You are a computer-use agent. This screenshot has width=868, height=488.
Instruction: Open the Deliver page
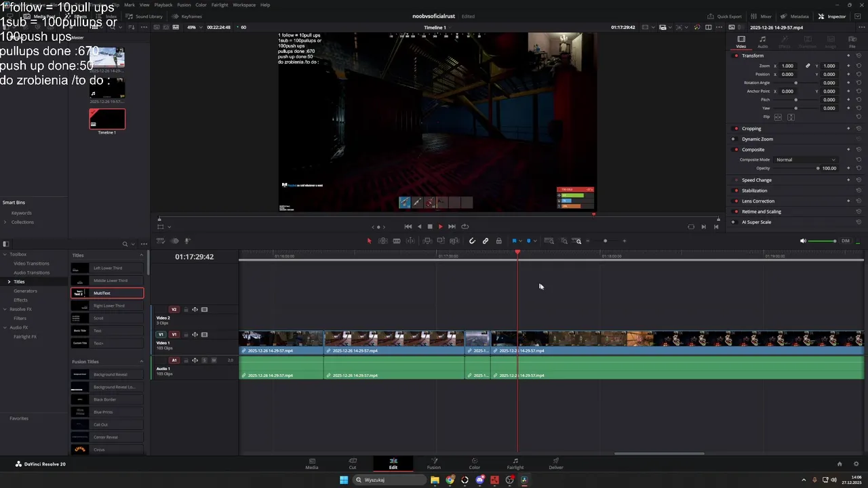tap(556, 464)
